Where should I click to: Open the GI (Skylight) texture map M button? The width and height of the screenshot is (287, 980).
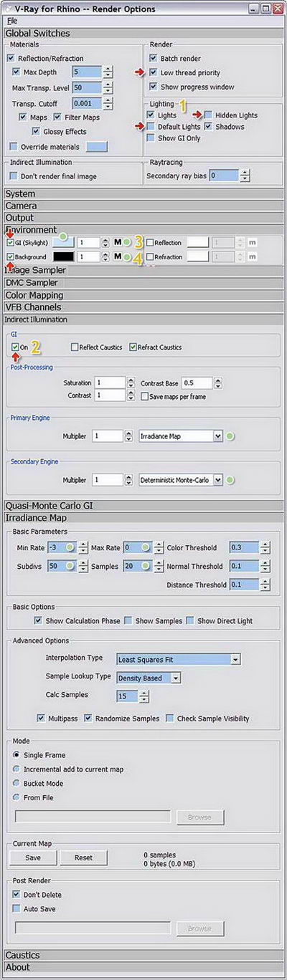click(118, 242)
